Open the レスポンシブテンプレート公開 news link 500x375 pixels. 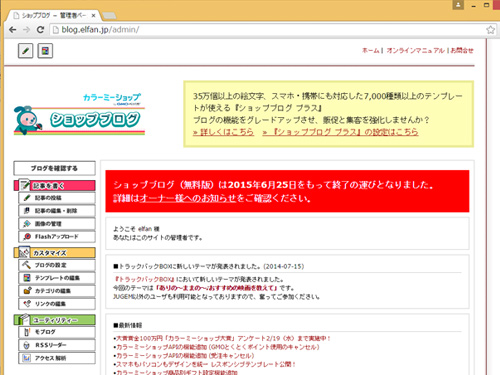(x=206, y=364)
